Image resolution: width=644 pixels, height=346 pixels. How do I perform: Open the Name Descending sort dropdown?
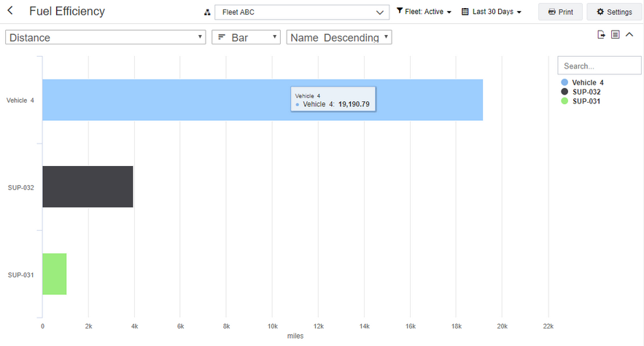tap(339, 37)
